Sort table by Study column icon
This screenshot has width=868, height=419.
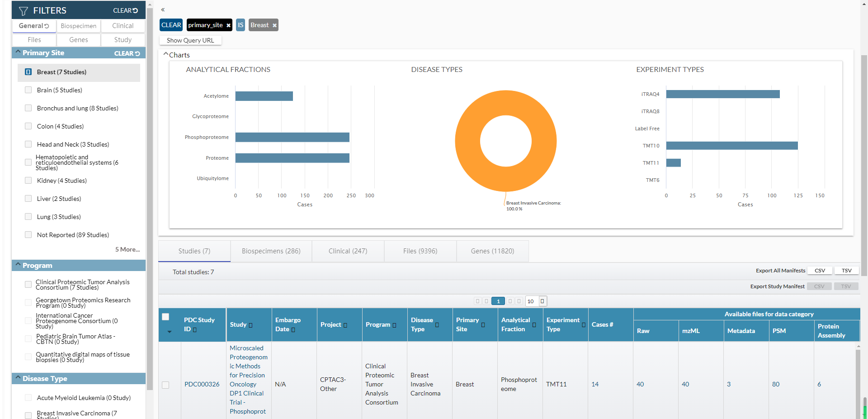tap(250, 325)
